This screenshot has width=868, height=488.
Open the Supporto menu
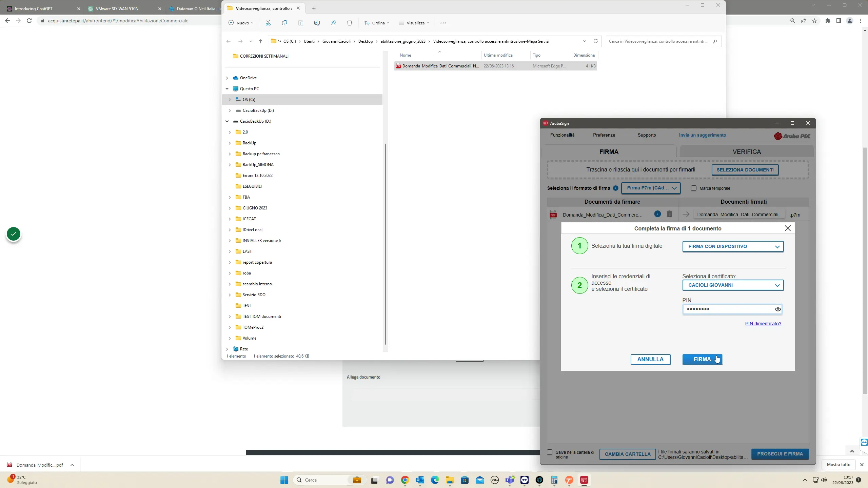click(x=647, y=135)
